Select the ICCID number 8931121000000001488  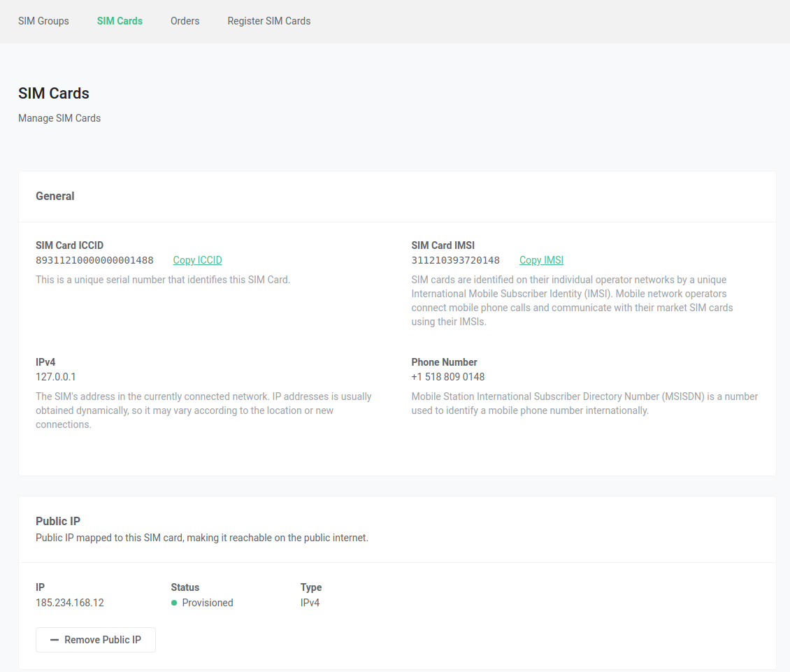click(94, 260)
